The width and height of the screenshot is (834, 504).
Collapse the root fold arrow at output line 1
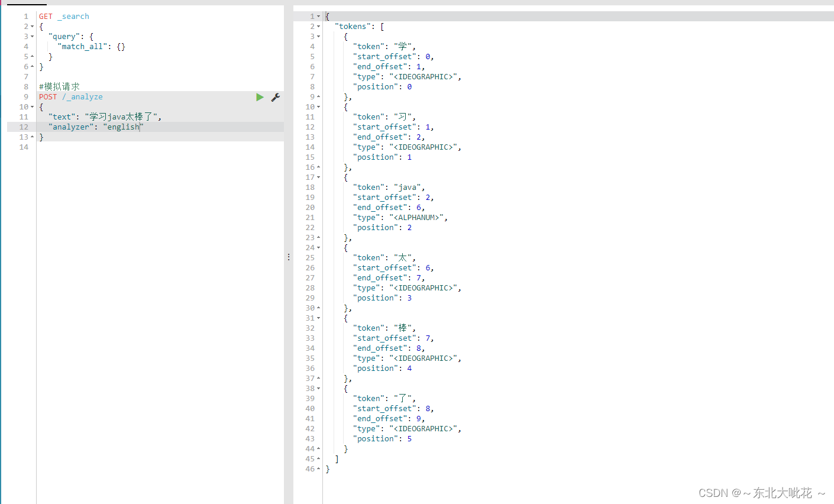tap(318, 17)
